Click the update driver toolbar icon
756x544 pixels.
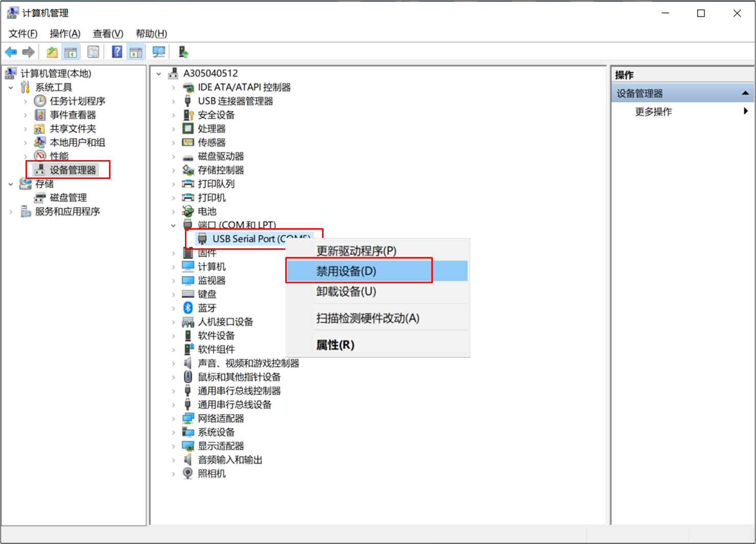click(x=183, y=52)
